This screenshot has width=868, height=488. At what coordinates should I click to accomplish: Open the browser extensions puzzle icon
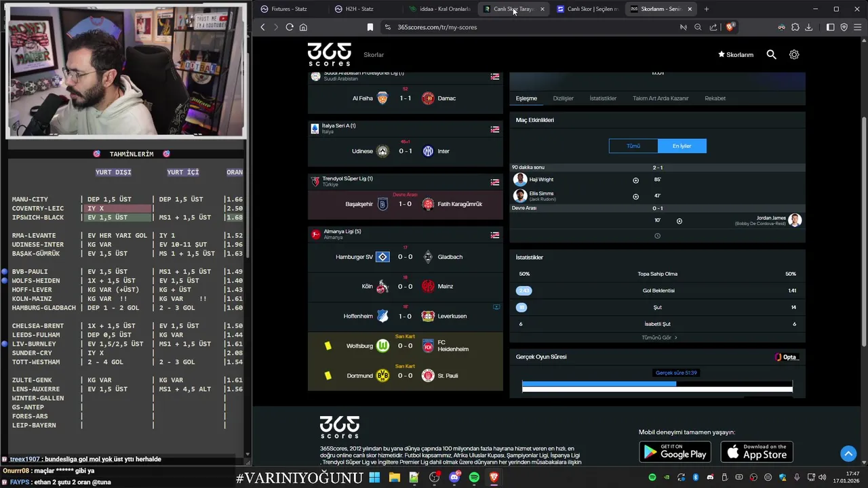tap(795, 27)
